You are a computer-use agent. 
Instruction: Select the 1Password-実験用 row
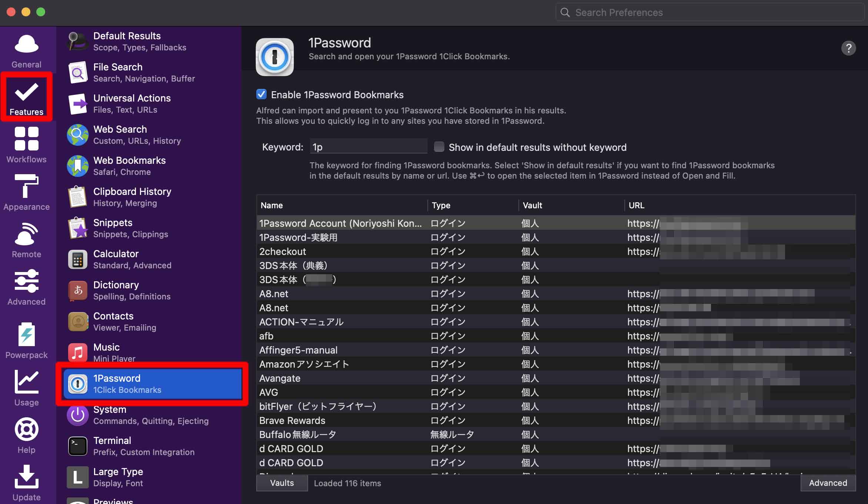tap(556, 237)
